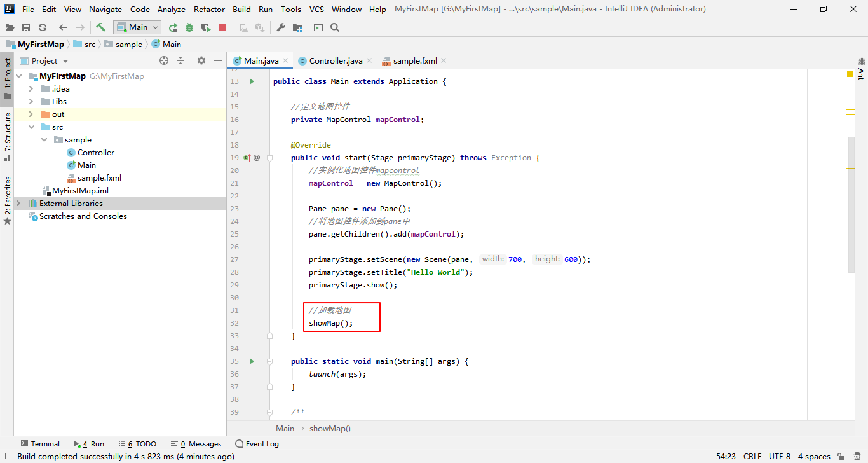The height and width of the screenshot is (463, 868).
Task: Build the project with the hammer icon
Action: [100, 27]
